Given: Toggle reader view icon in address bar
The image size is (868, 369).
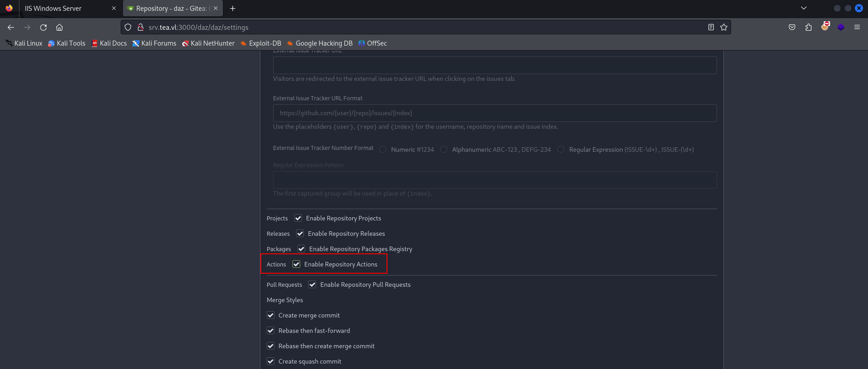Looking at the screenshot, I should 711,28.
